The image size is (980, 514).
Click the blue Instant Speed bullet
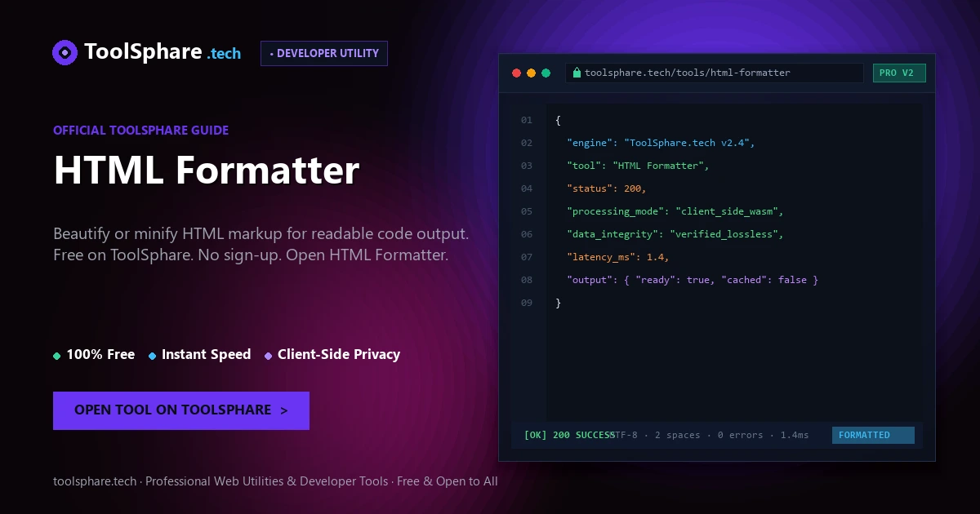[152, 356]
